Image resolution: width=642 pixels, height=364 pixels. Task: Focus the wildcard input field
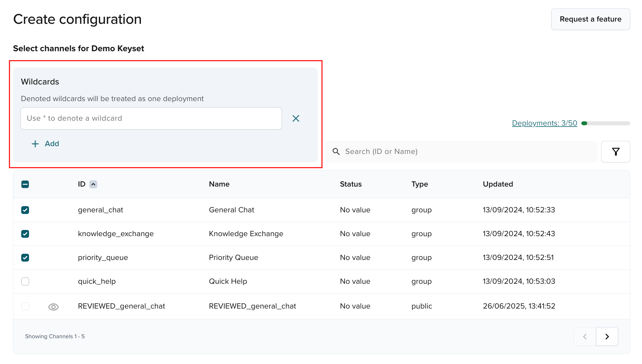151,118
